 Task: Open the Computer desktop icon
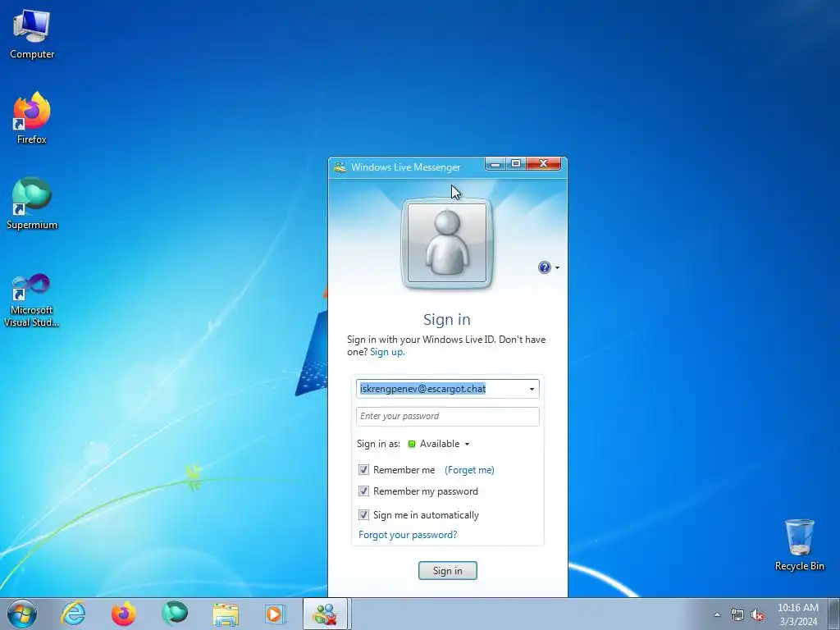32,34
